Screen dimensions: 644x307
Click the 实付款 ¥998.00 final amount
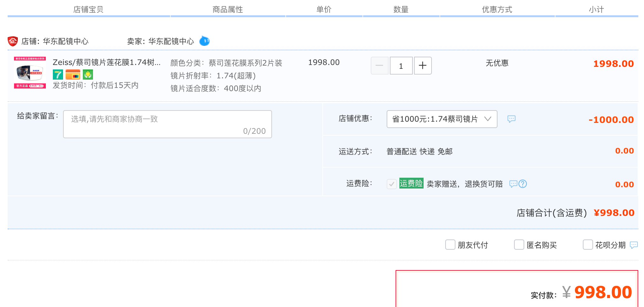[x=582, y=292]
